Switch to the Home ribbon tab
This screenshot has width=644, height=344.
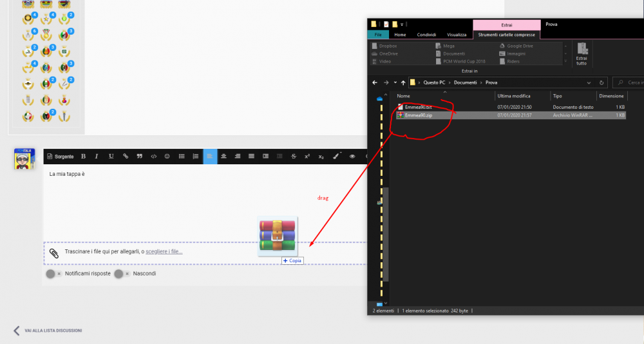tap(400, 35)
